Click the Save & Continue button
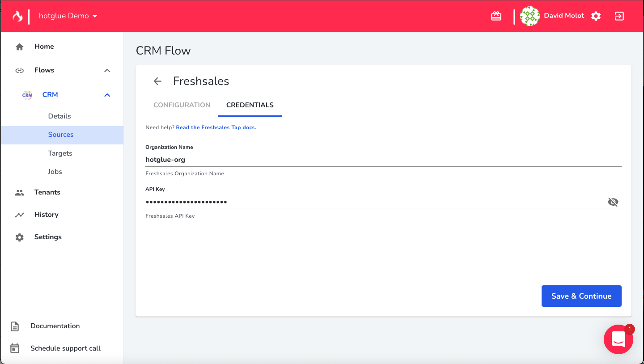This screenshot has height=364, width=644. (581, 296)
